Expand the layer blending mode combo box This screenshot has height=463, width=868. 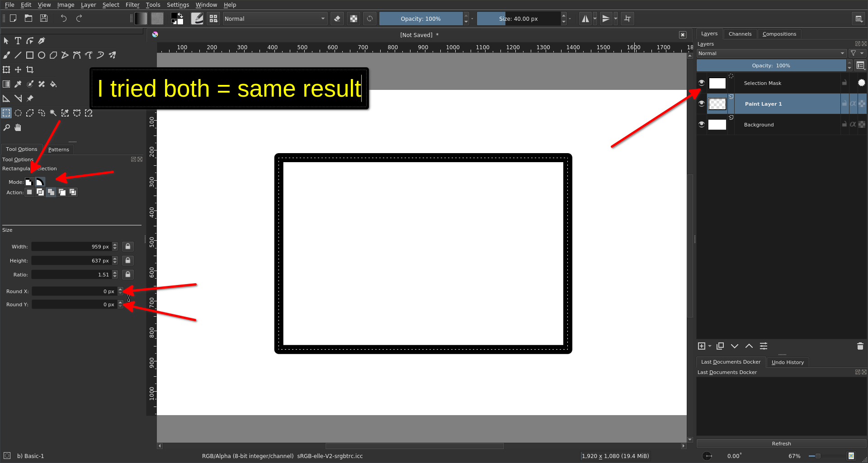tap(771, 53)
